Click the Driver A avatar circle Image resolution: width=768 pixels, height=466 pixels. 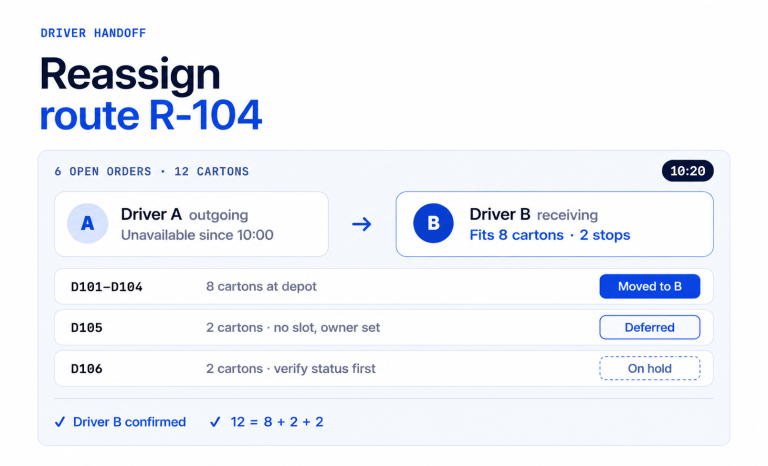(88, 223)
